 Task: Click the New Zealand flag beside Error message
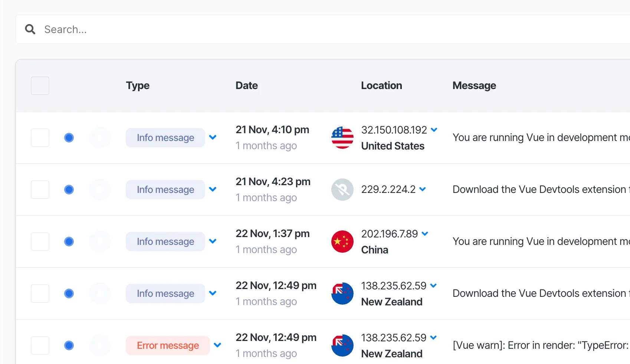(342, 345)
